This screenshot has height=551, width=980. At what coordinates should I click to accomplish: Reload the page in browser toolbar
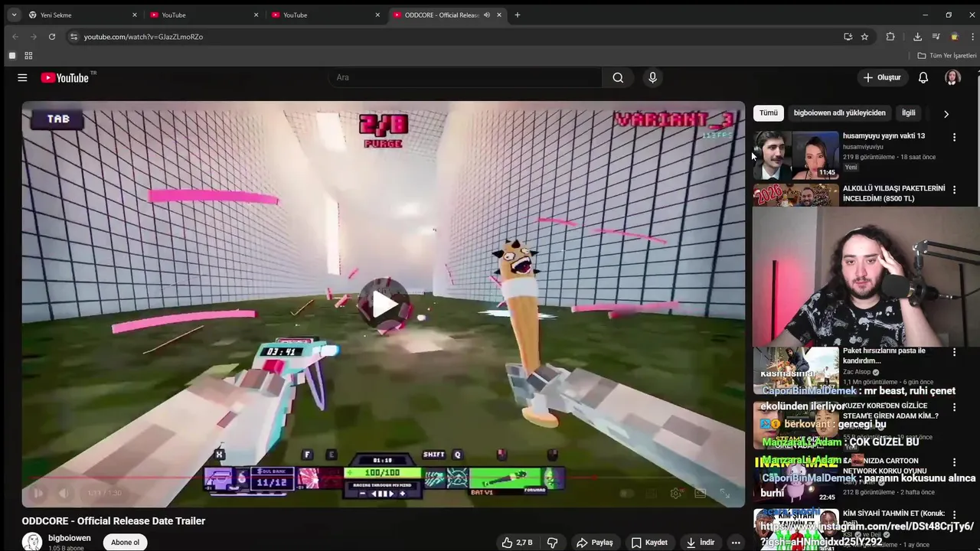click(x=52, y=37)
